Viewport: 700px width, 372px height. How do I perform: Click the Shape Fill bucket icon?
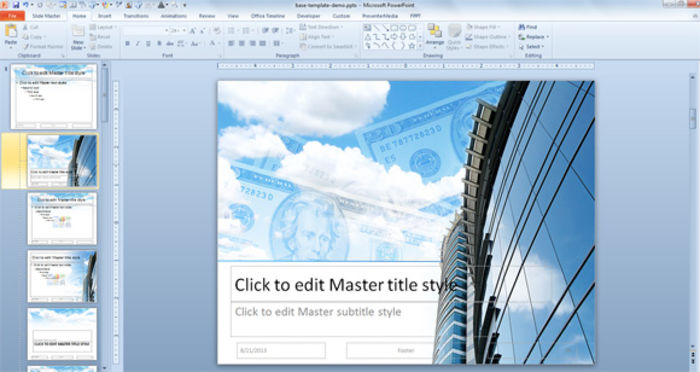pos(469,27)
